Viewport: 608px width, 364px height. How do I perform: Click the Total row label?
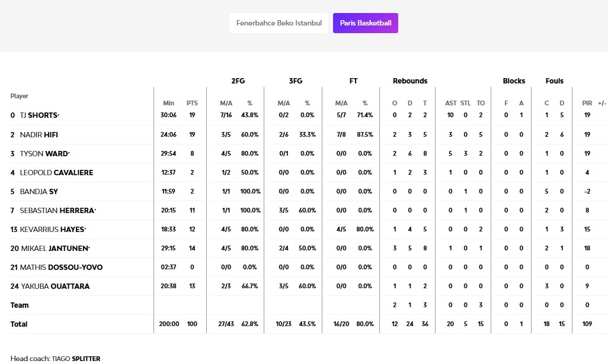(19, 324)
